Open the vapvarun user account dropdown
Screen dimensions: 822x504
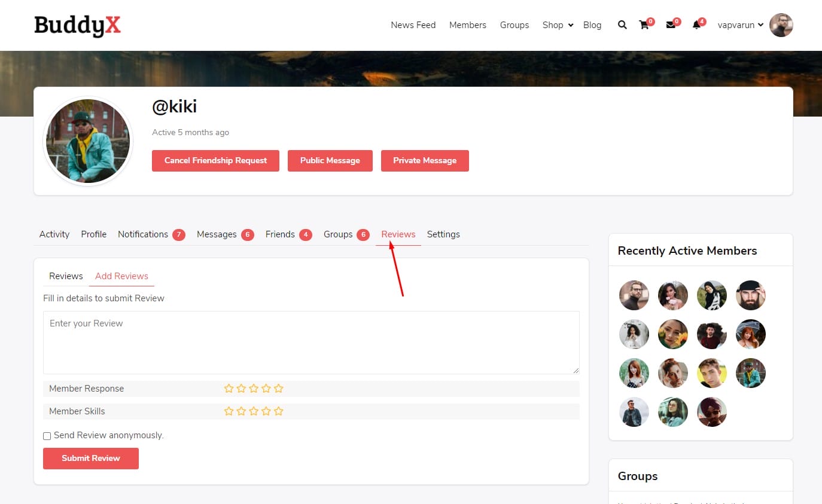point(741,25)
